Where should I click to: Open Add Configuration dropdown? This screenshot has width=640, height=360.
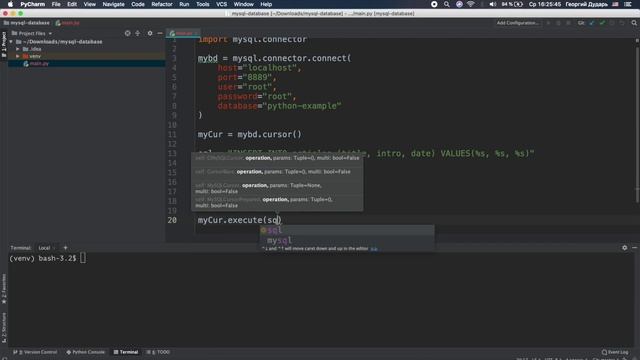click(517, 23)
